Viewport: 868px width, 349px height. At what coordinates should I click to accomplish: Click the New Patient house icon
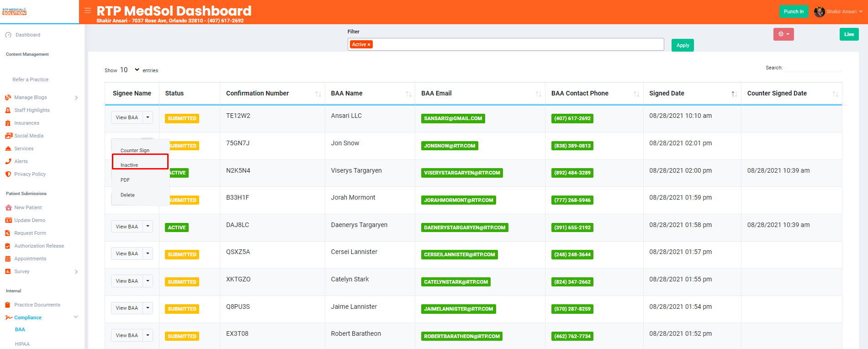coord(8,207)
